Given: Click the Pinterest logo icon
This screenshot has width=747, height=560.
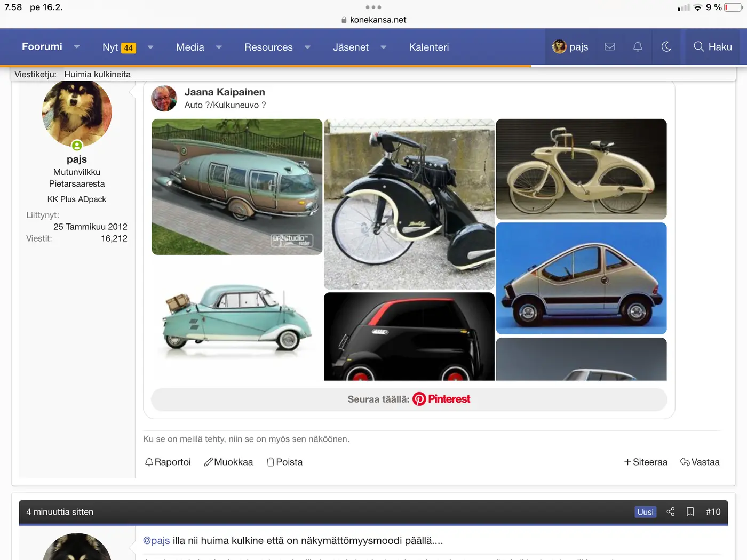Looking at the screenshot, I should pos(419,399).
